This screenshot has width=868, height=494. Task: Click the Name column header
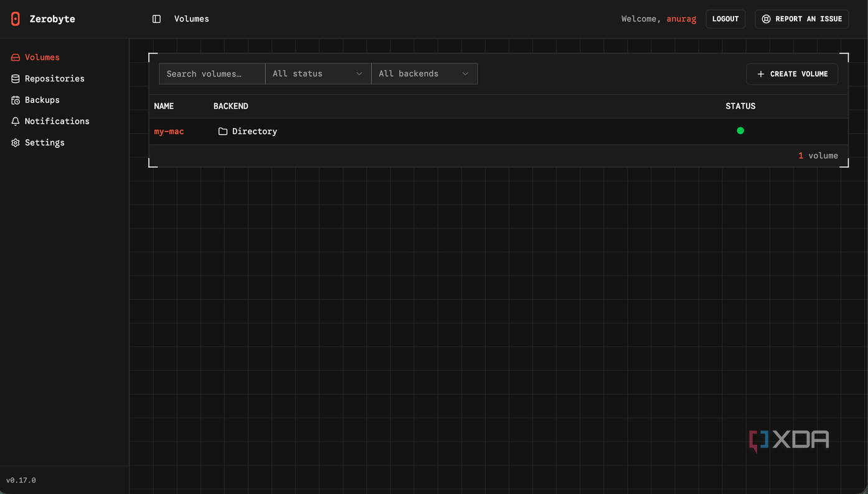click(164, 106)
